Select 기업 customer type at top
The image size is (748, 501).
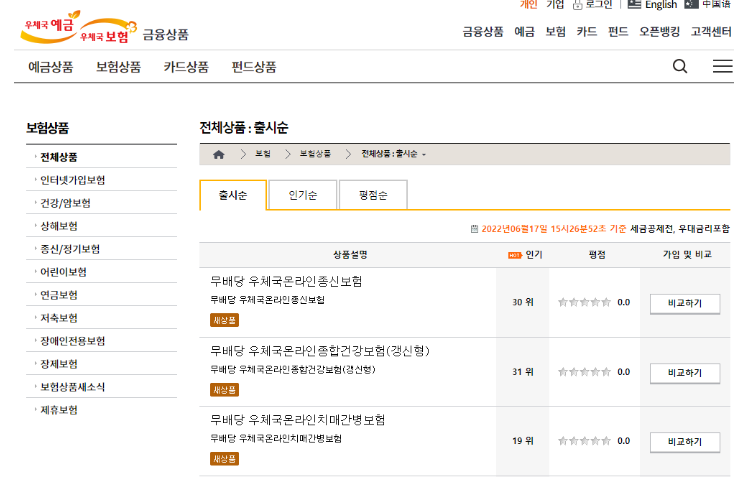click(555, 4)
